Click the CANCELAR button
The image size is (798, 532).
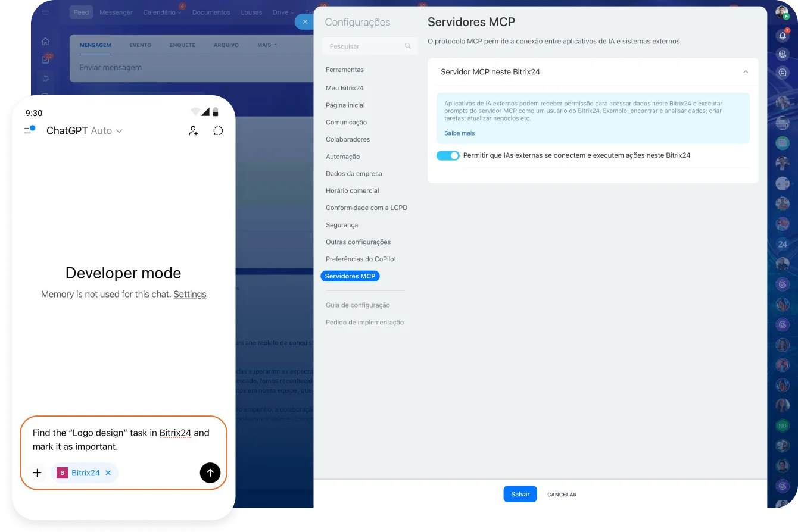pyautogui.click(x=562, y=495)
